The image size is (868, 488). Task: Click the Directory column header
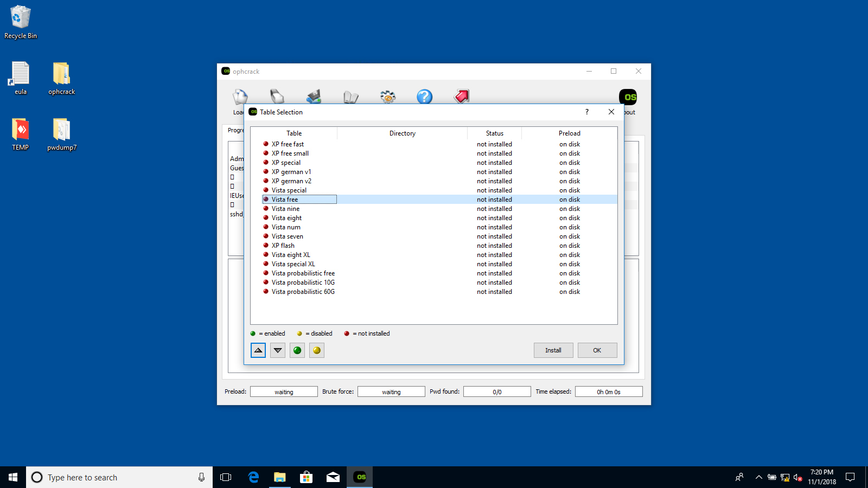[403, 133]
